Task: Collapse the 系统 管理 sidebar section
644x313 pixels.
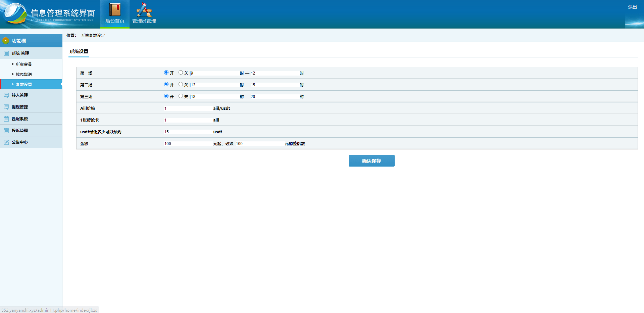Action: (20, 53)
